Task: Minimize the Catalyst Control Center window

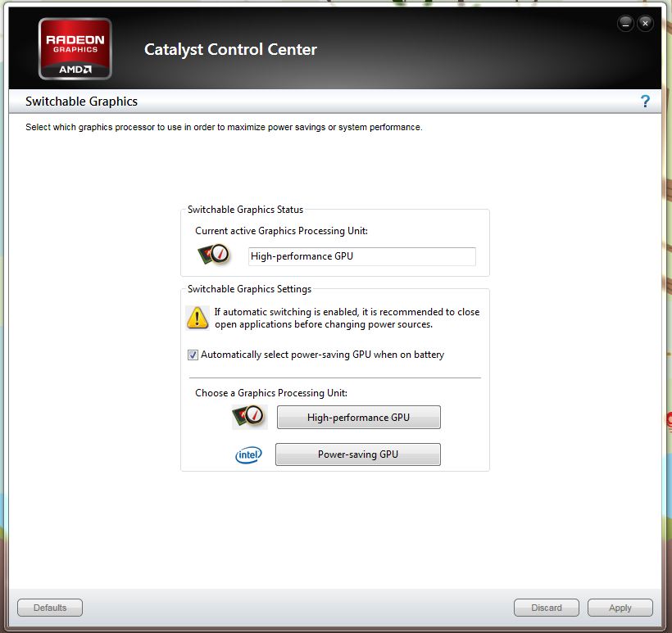Action: [x=626, y=24]
